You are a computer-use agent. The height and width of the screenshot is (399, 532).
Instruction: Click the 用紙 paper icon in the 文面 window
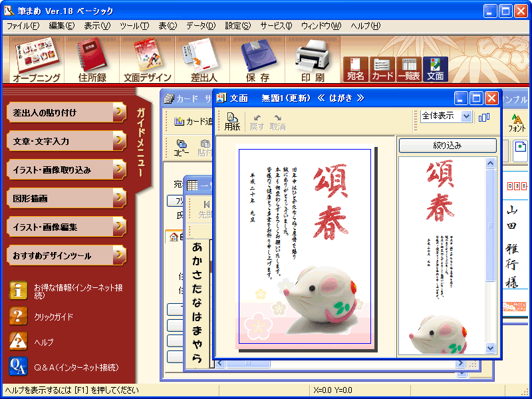[x=232, y=122]
